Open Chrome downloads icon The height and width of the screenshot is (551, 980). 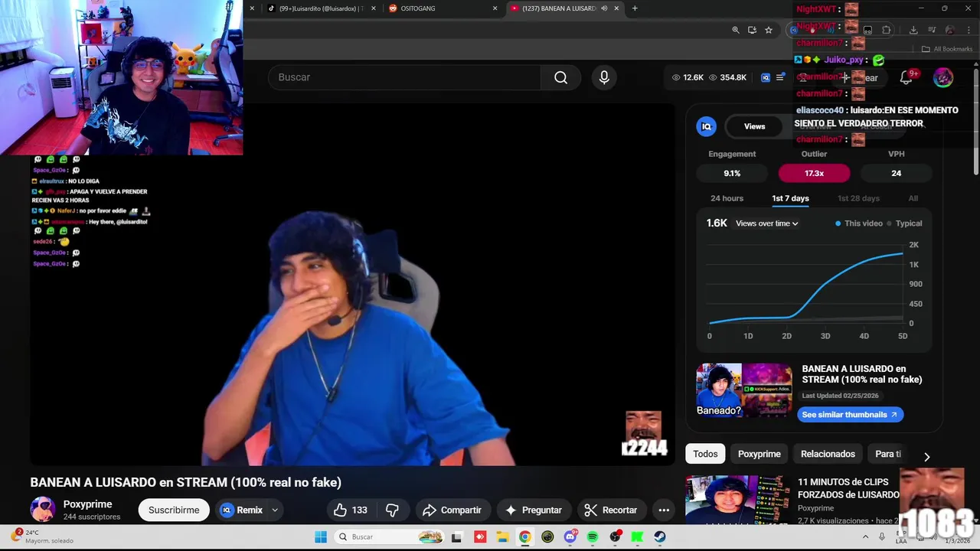(x=913, y=30)
